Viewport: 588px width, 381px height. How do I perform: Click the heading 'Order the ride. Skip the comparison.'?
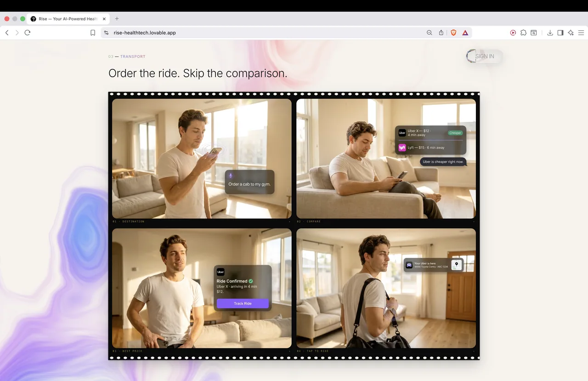point(198,73)
